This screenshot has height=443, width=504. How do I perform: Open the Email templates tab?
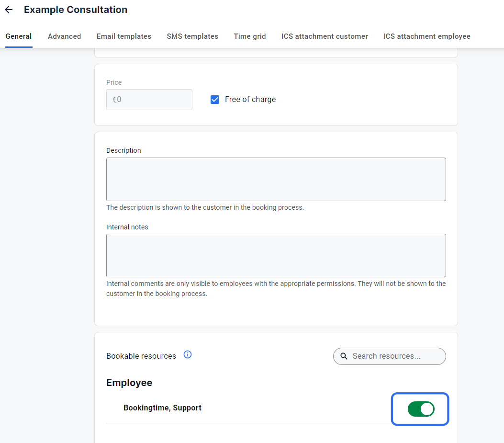124,36
